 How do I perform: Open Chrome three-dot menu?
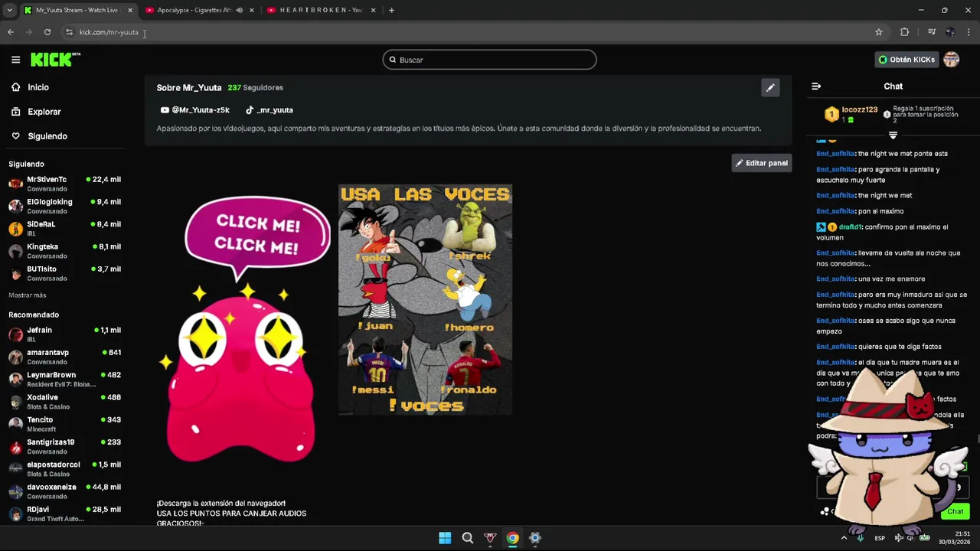coord(969,32)
